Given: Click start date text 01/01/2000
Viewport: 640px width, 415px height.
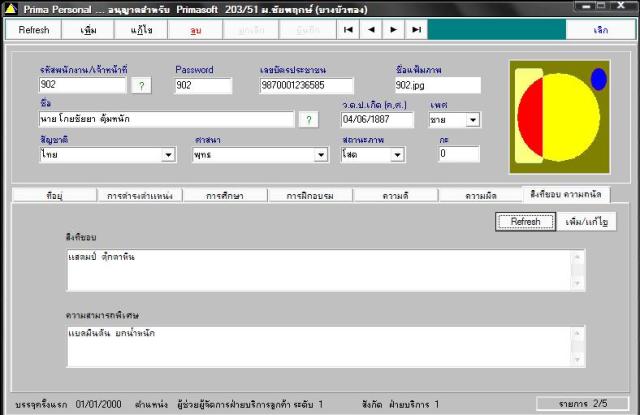Looking at the screenshot, I should [98, 404].
